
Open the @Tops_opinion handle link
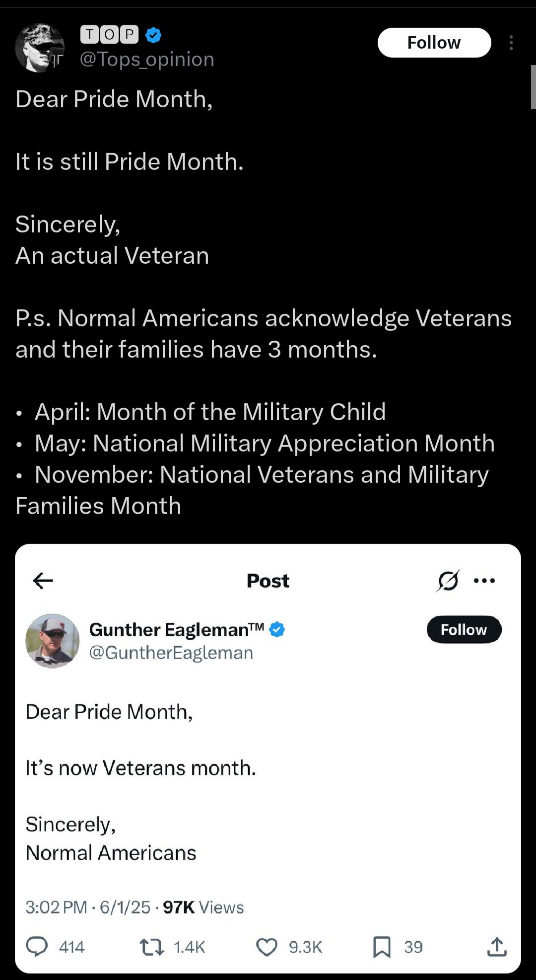point(147,60)
